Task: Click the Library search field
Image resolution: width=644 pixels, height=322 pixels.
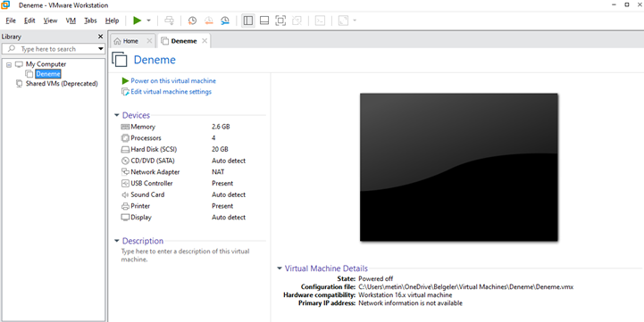Action: click(54, 49)
